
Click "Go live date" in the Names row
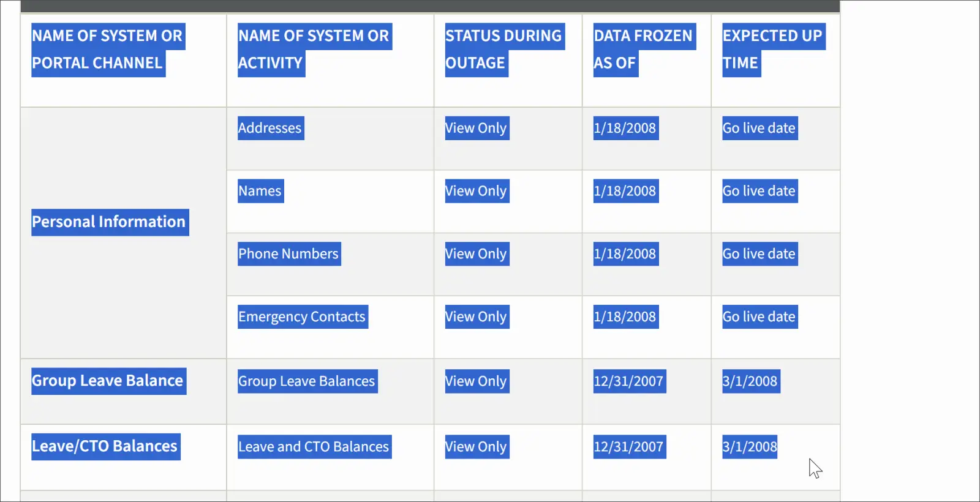(x=759, y=191)
